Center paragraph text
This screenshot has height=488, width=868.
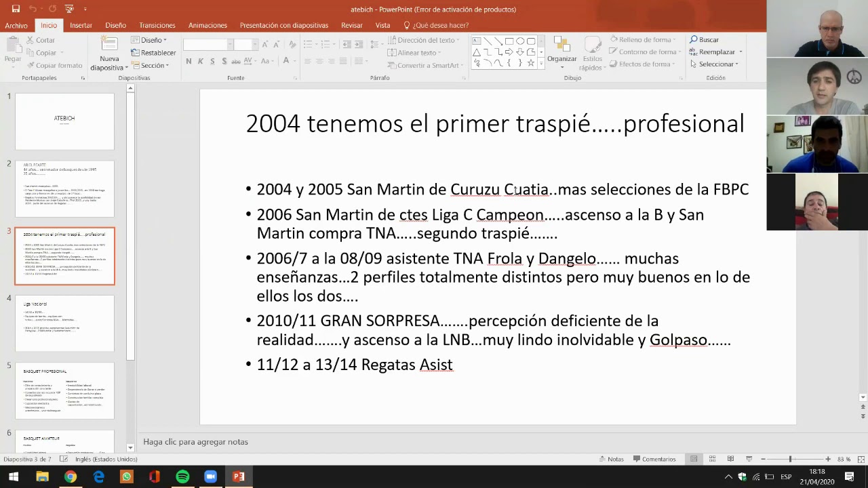319,61
